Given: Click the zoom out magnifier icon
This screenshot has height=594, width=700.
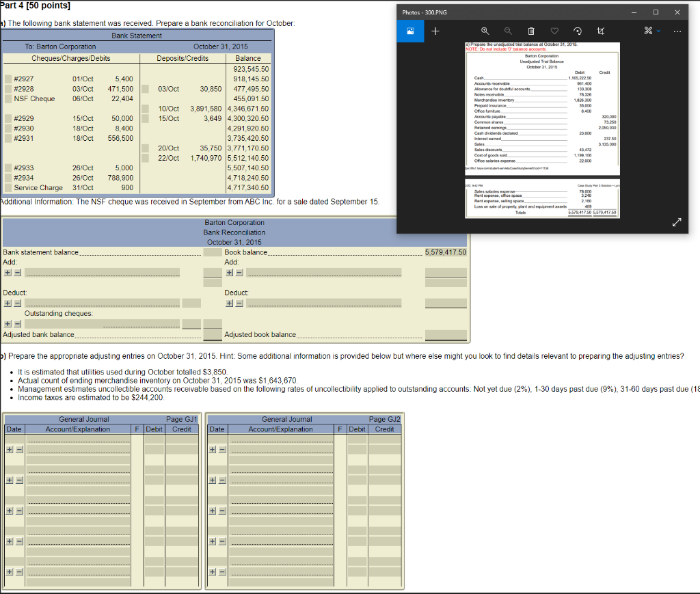Looking at the screenshot, I should [507, 31].
